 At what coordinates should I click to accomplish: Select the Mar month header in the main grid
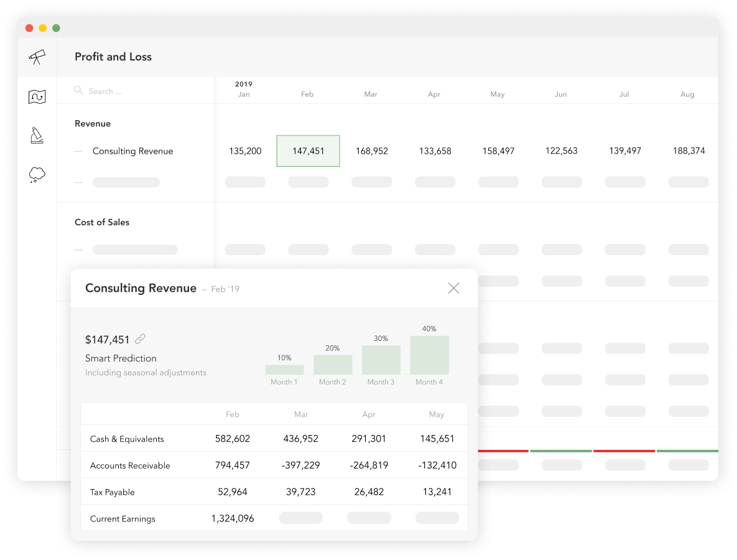370,94
